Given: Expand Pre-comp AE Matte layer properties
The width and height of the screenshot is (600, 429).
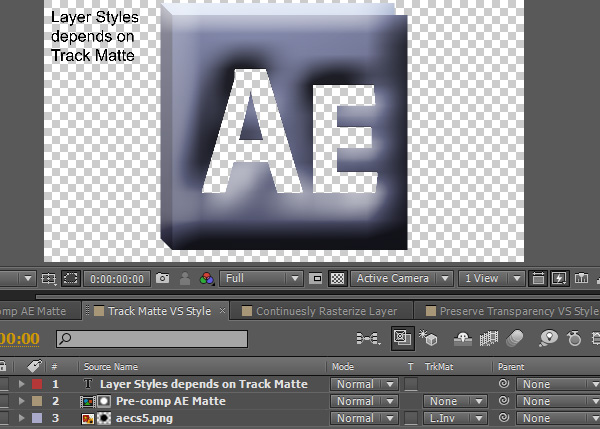Looking at the screenshot, I should pos(22,401).
